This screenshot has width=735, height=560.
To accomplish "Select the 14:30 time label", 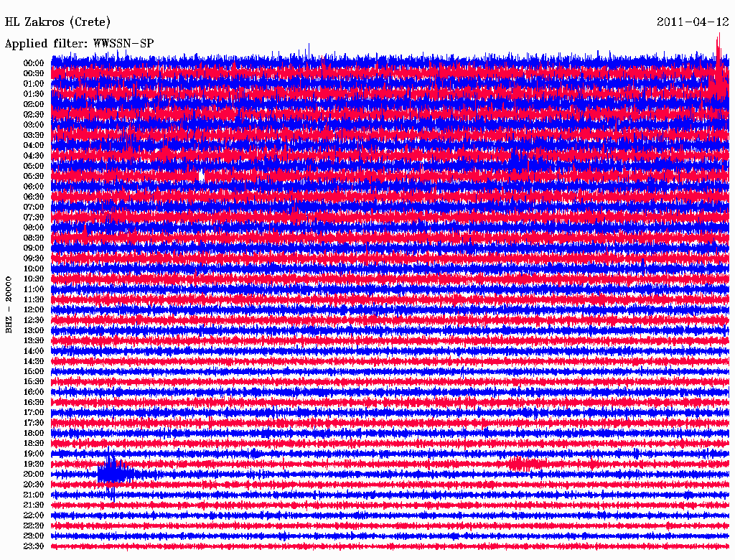I will click(x=34, y=361).
